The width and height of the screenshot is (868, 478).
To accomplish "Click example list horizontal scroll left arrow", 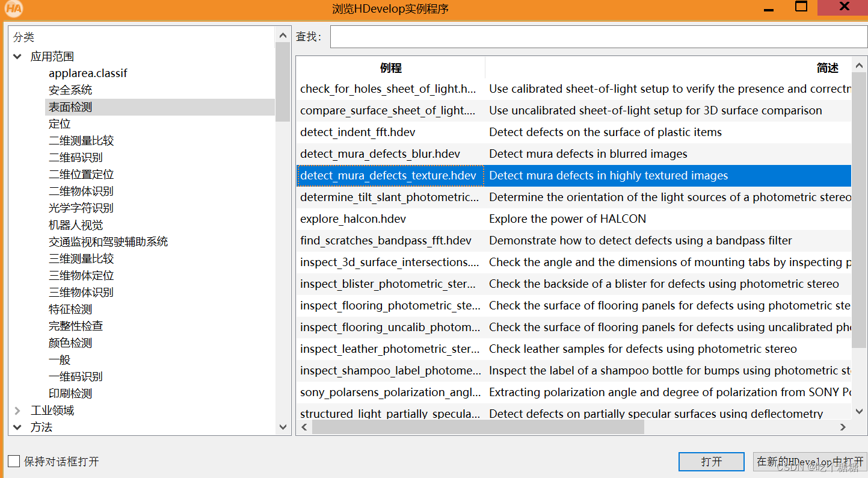I will [304, 427].
